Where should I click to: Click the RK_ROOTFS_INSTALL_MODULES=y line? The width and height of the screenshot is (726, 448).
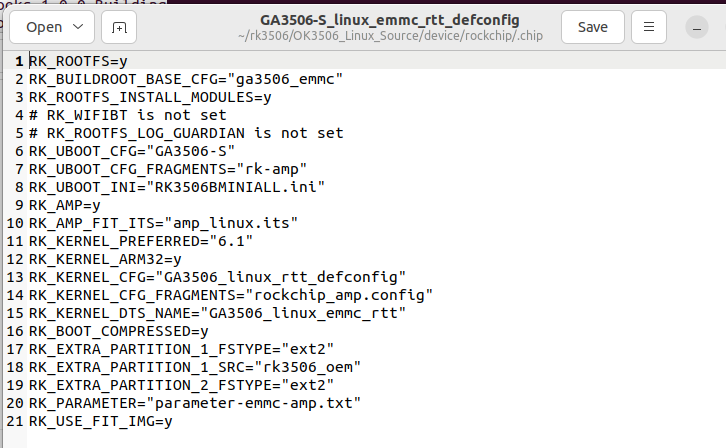[150, 97]
